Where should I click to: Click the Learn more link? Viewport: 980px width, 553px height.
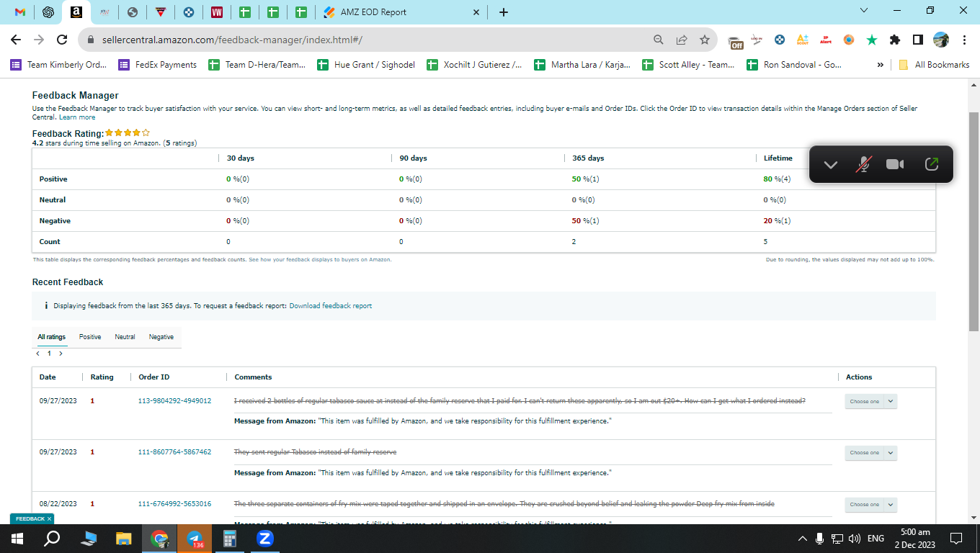pyautogui.click(x=77, y=117)
